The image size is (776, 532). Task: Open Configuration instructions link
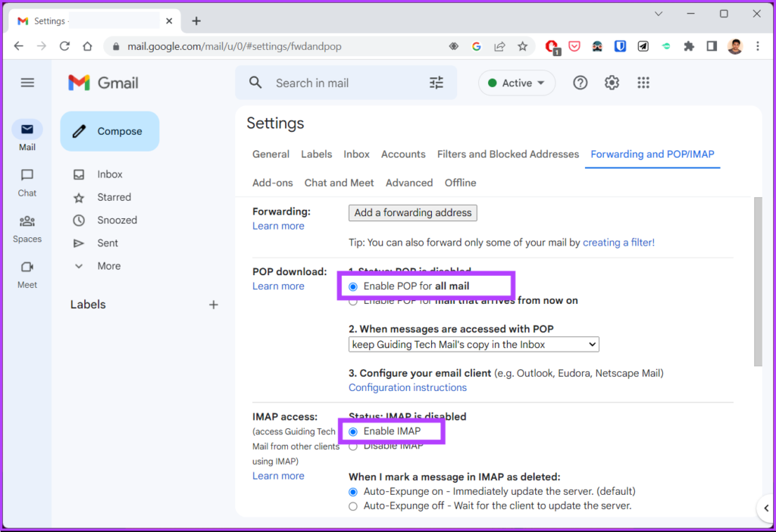click(407, 387)
